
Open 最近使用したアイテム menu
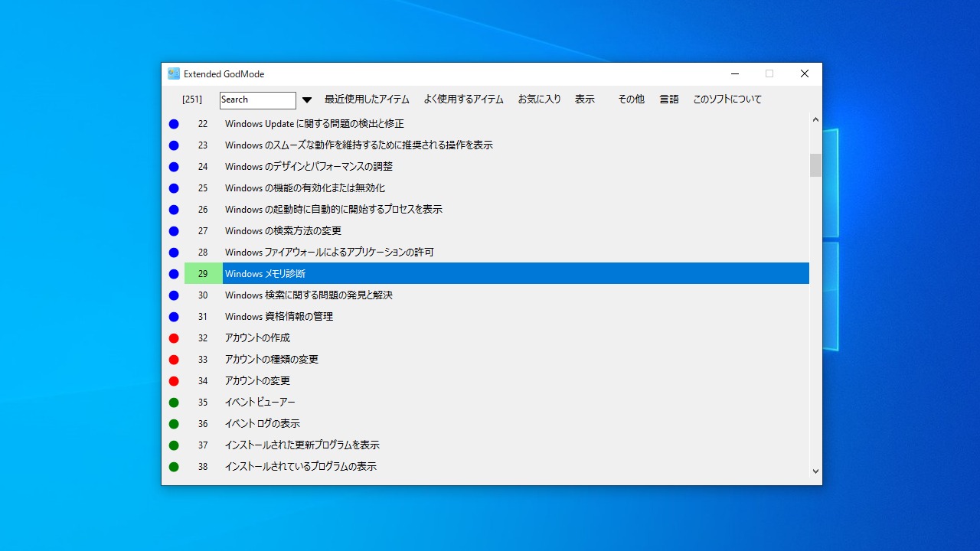[x=367, y=99]
